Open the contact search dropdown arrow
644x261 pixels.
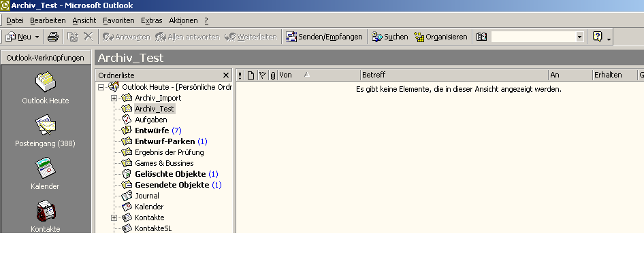pos(579,37)
